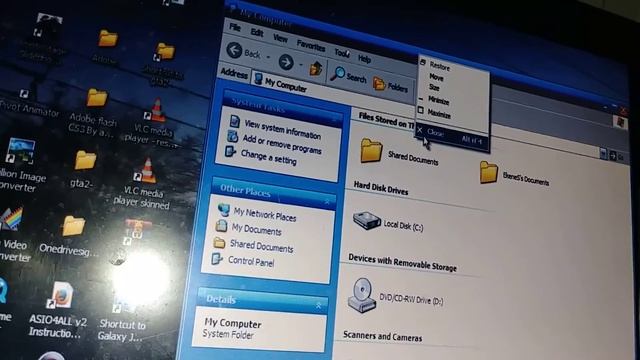This screenshot has height=360, width=640.
Task: Choose Restore in the system menu
Action: point(439,67)
